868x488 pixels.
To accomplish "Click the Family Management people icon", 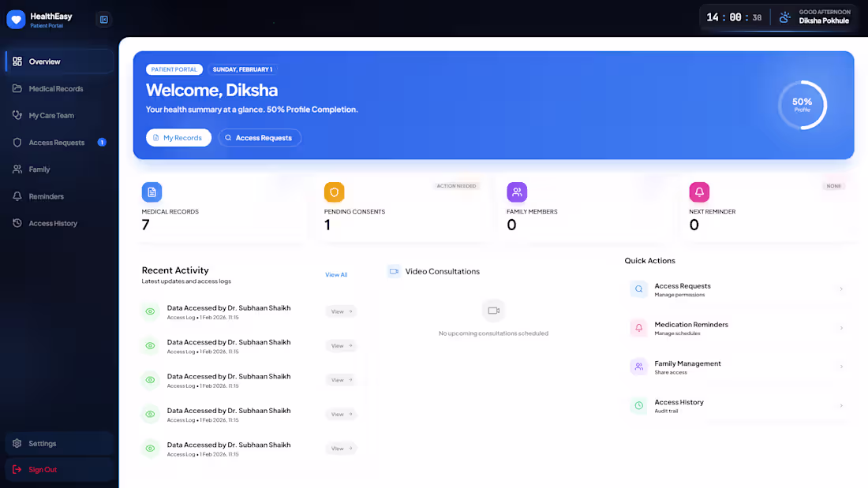I will [x=639, y=367].
